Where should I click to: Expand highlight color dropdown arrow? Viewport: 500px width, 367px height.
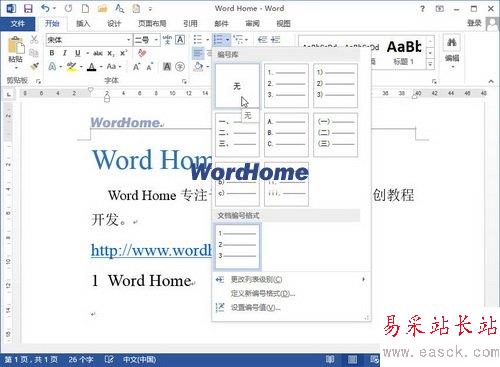point(81,67)
